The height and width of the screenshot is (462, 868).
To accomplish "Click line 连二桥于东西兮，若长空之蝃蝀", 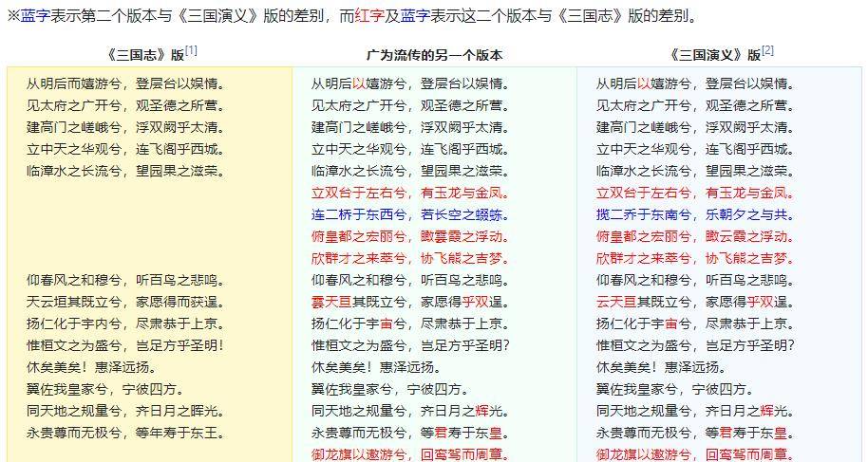I will click(410, 214).
